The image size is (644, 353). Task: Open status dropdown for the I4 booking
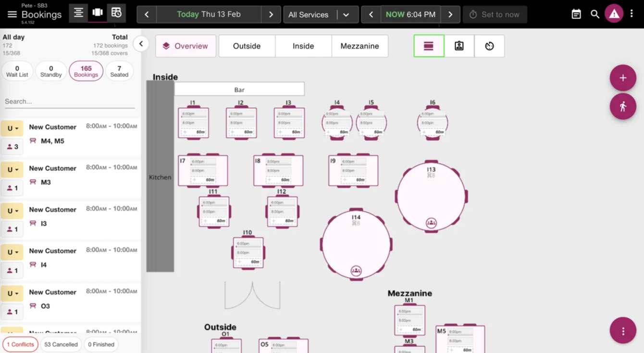coord(12,252)
